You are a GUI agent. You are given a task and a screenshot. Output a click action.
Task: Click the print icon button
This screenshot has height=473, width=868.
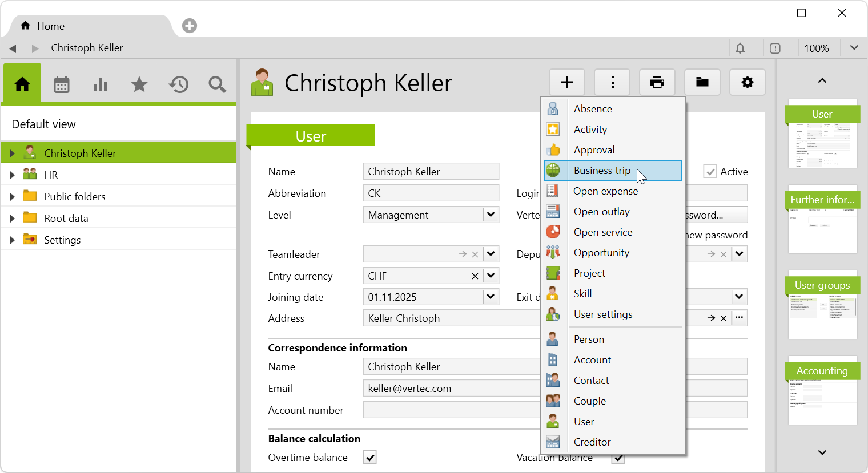point(657,83)
